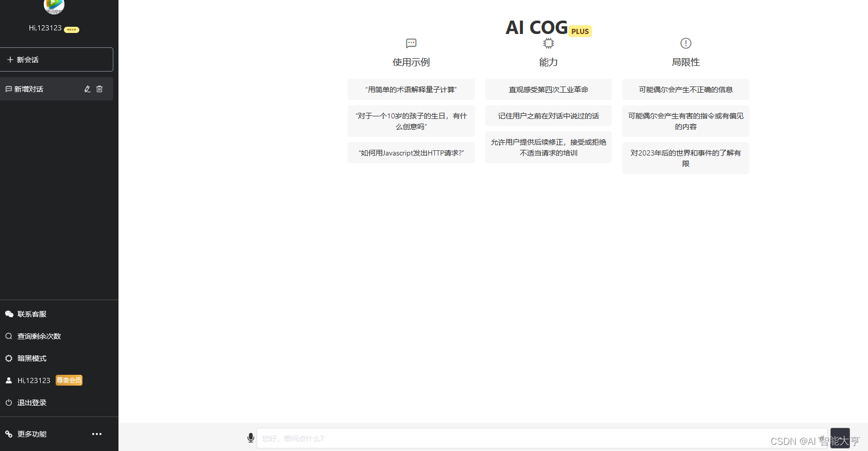Screen dimensions: 868x451
Task: Click the 尊贵会员 membership badge
Action: (x=69, y=380)
